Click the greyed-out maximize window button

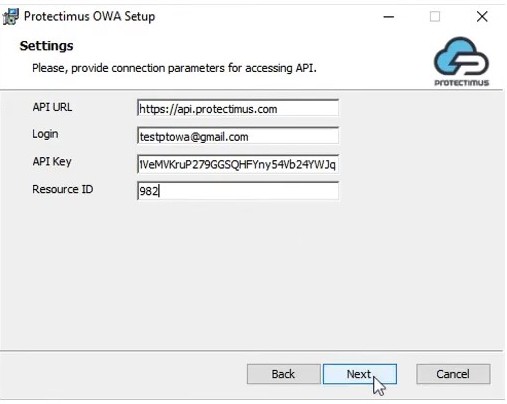pos(435,16)
